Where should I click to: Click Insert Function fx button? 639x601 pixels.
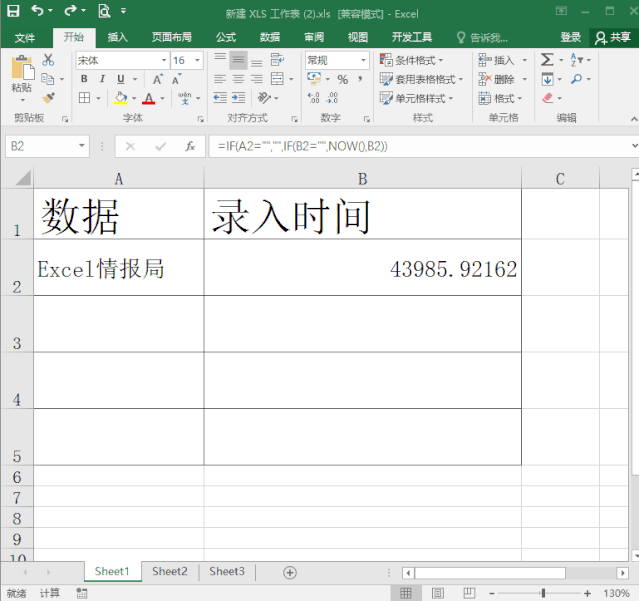(190, 146)
